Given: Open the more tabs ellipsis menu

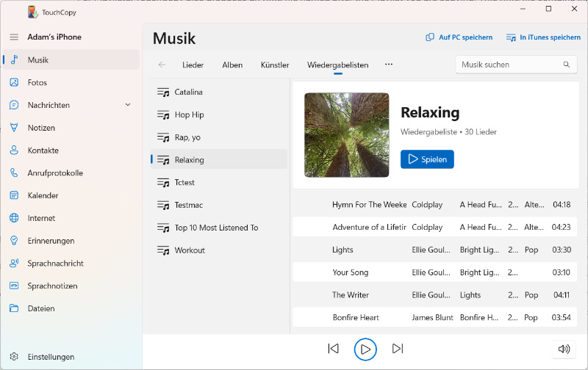Looking at the screenshot, I should tap(389, 64).
